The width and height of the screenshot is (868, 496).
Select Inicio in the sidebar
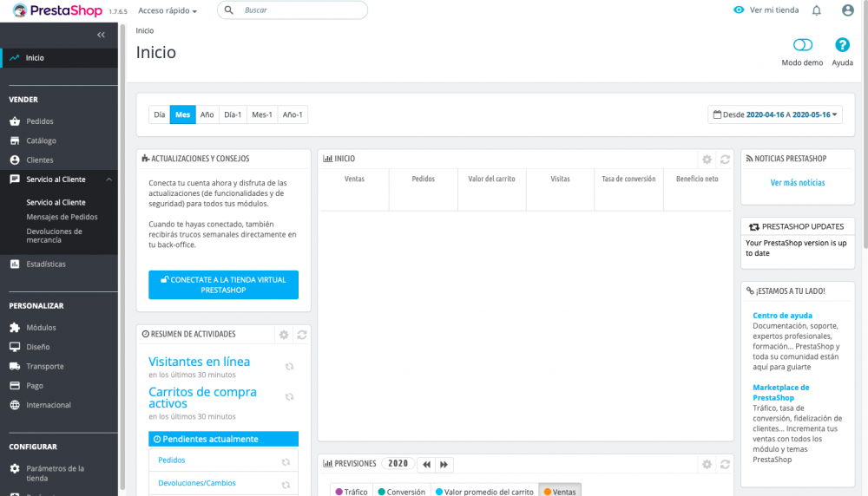tap(59, 57)
